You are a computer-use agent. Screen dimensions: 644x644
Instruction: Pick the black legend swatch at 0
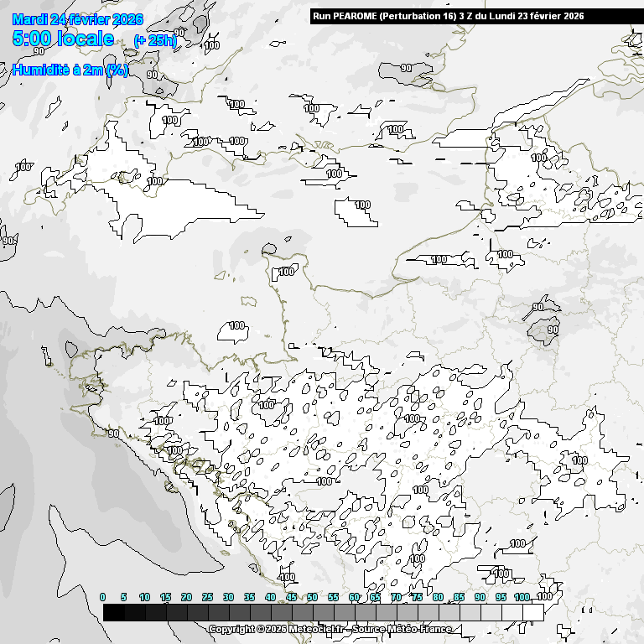(114, 613)
